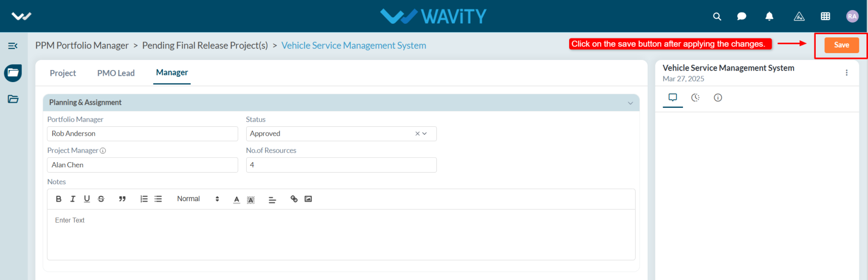Open the info icon tab in right panel
868x280 pixels.
point(718,98)
